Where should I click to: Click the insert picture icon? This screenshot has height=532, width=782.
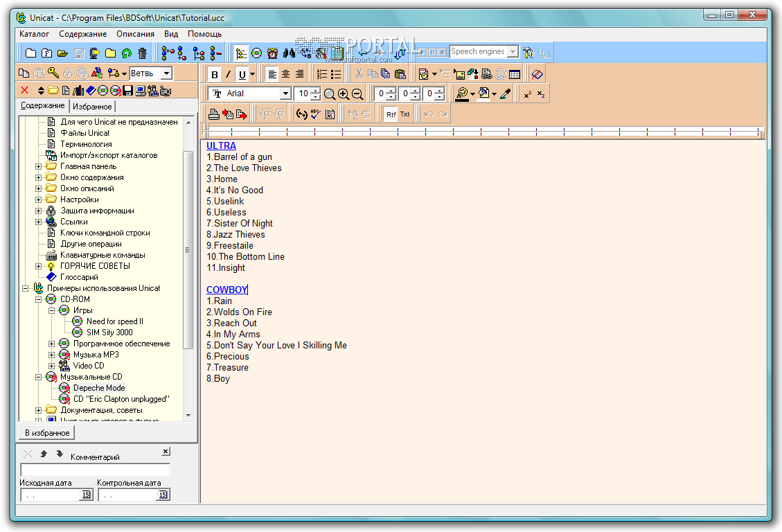point(459,74)
